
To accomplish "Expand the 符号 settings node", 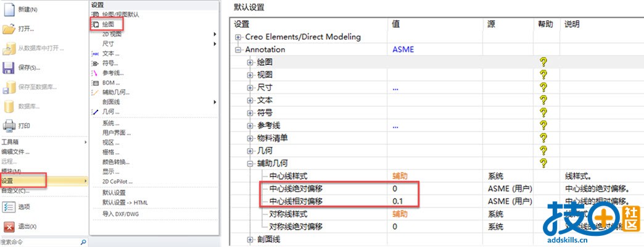I will click(x=250, y=113).
